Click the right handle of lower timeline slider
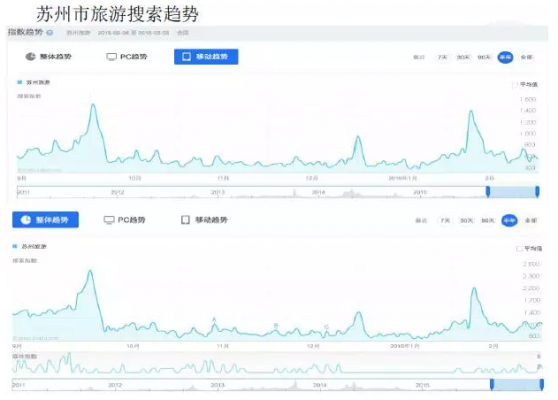Image resolution: width=558 pixels, height=400 pixels. 542,384
